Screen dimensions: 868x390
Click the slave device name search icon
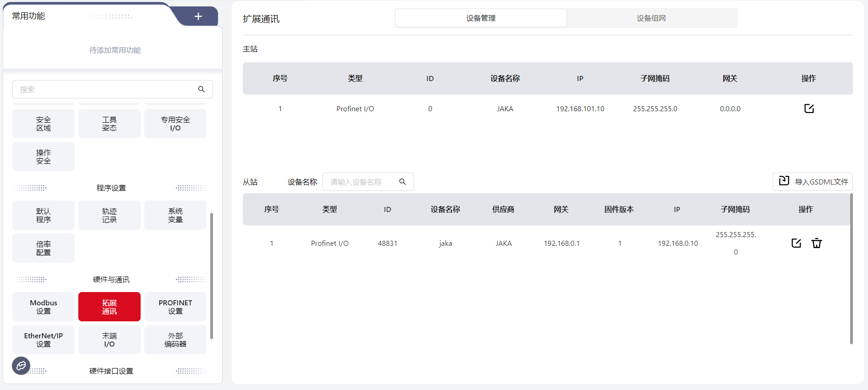point(403,182)
